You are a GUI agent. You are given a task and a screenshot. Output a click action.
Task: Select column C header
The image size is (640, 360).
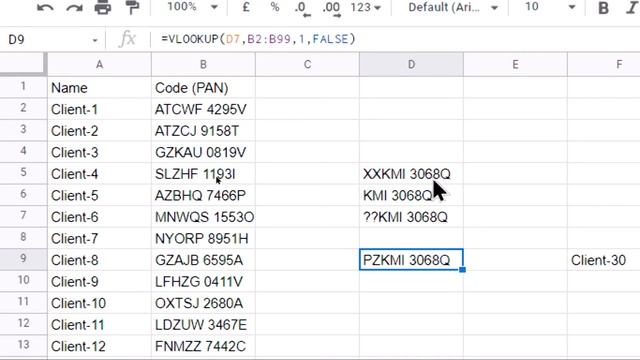307,64
